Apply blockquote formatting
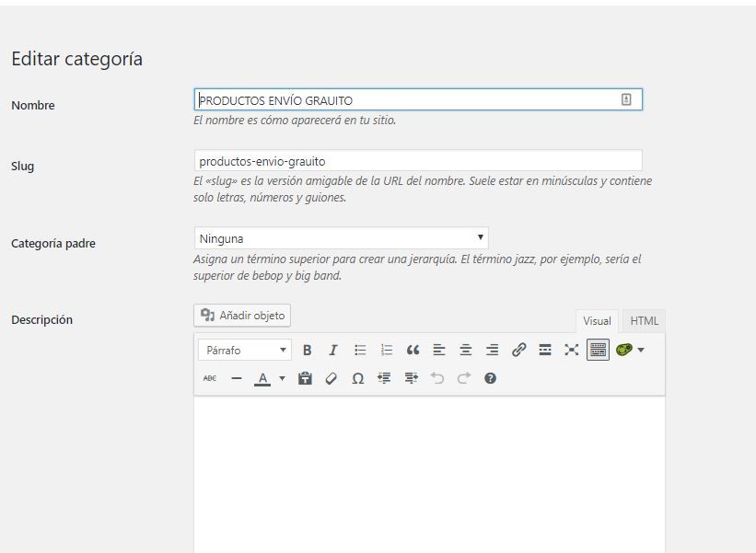 tap(413, 351)
